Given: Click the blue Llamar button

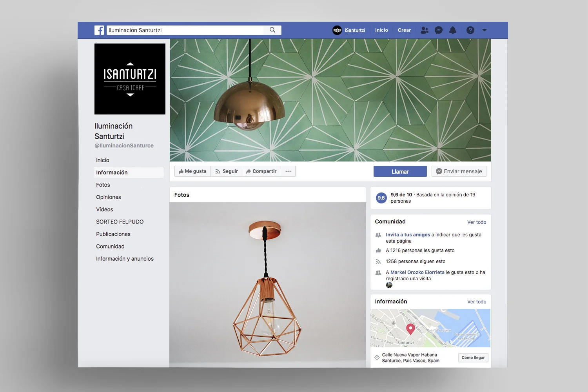Looking at the screenshot, I should pos(400,171).
